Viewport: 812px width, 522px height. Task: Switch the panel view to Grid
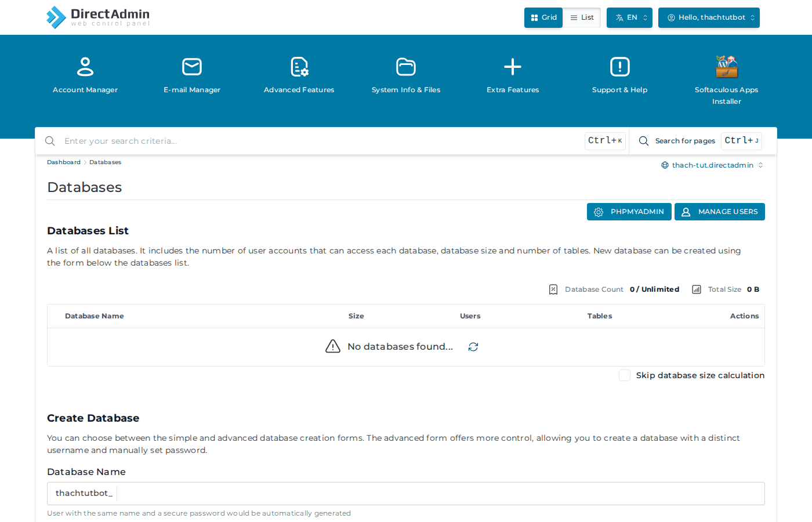tap(543, 17)
